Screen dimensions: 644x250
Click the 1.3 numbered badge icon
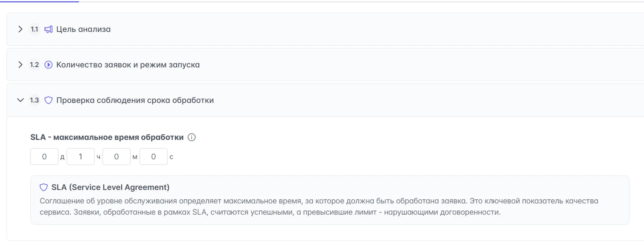(34, 100)
